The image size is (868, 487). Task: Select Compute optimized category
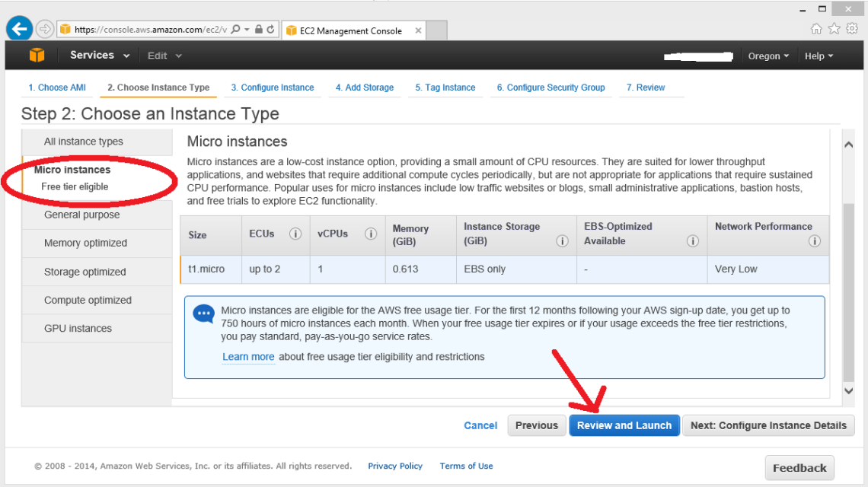click(x=97, y=300)
